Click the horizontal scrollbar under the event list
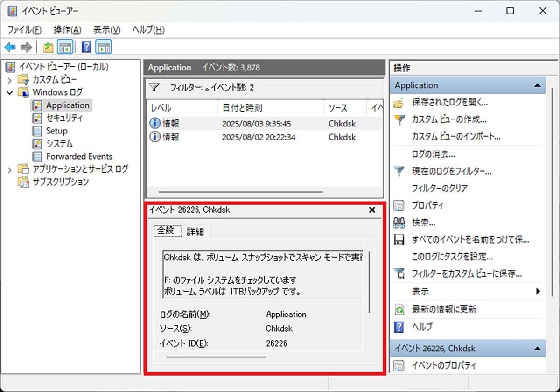Screen dimensions: 560x392 [240, 191]
